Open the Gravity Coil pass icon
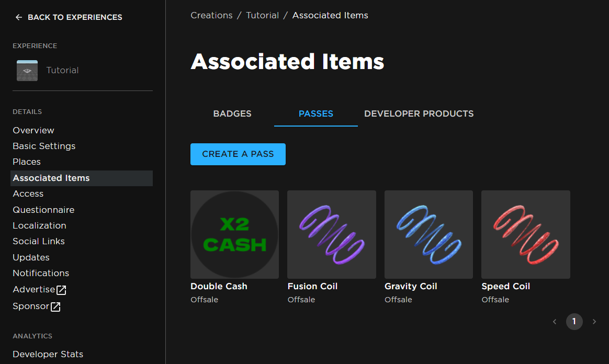 pos(428,234)
